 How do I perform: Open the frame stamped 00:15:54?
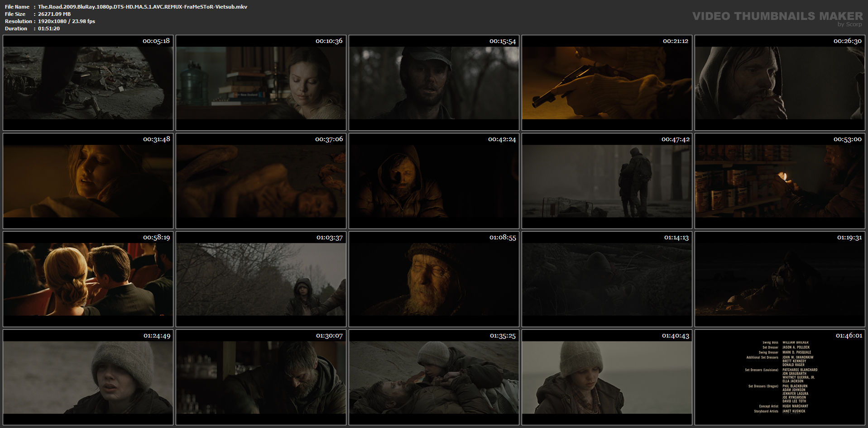coord(434,83)
